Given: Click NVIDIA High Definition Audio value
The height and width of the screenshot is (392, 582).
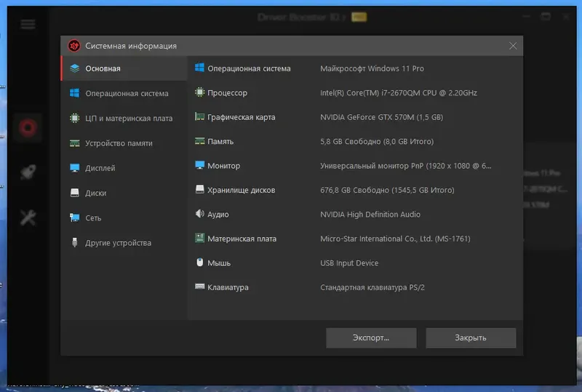Looking at the screenshot, I should tap(370, 215).
